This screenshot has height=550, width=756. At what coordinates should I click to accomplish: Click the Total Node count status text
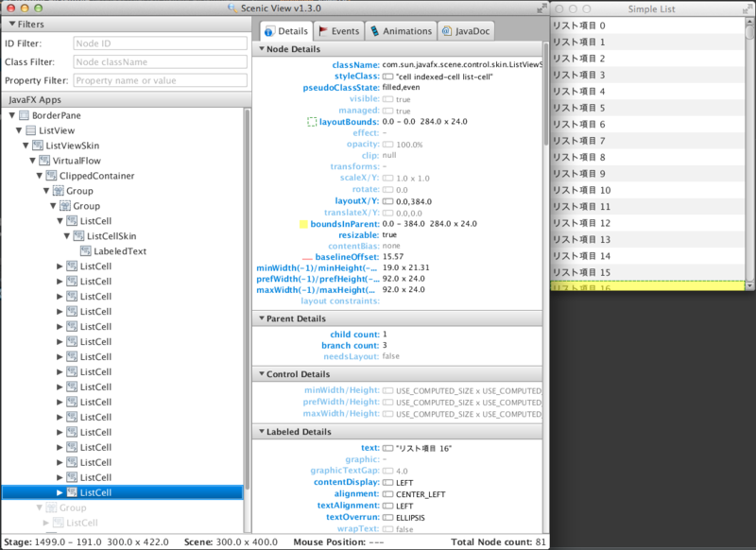(498, 541)
